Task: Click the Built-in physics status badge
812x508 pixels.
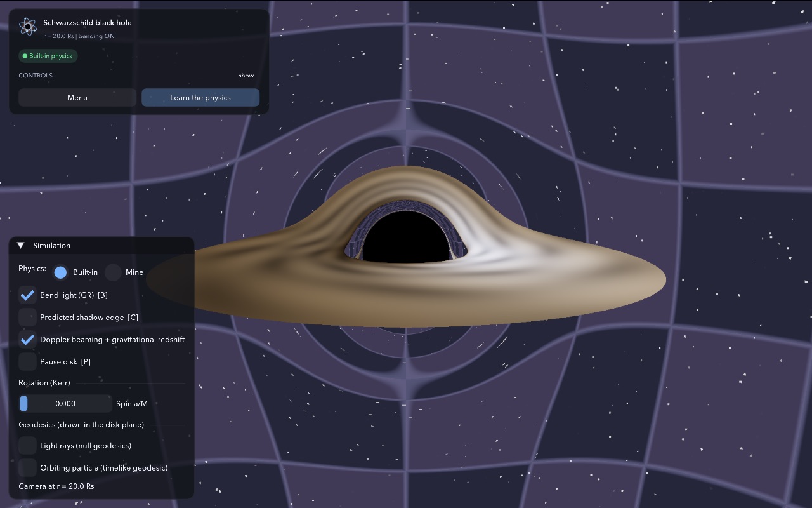Action: pos(48,56)
